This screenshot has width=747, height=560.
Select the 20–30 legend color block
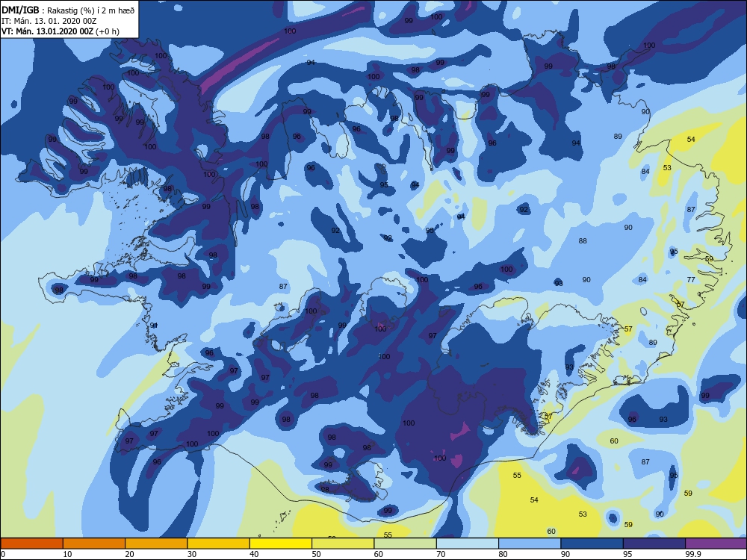pyautogui.click(x=156, y=544)
